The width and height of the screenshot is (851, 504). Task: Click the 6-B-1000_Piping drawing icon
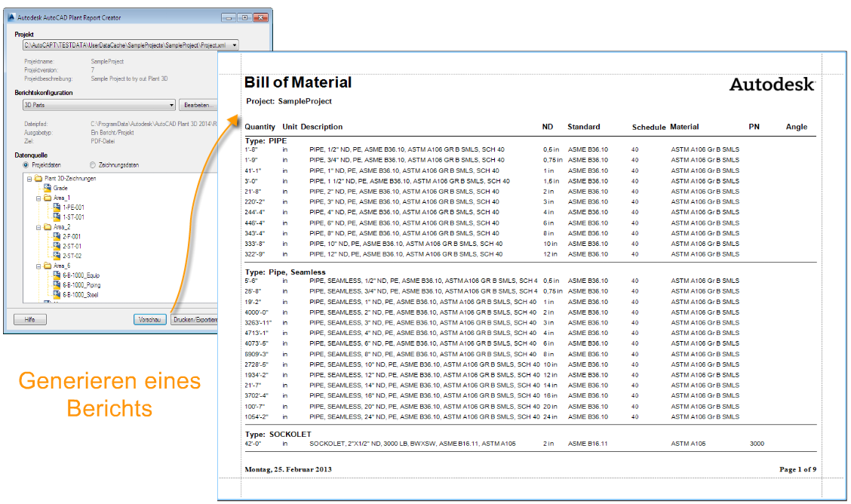click(57, 285)
